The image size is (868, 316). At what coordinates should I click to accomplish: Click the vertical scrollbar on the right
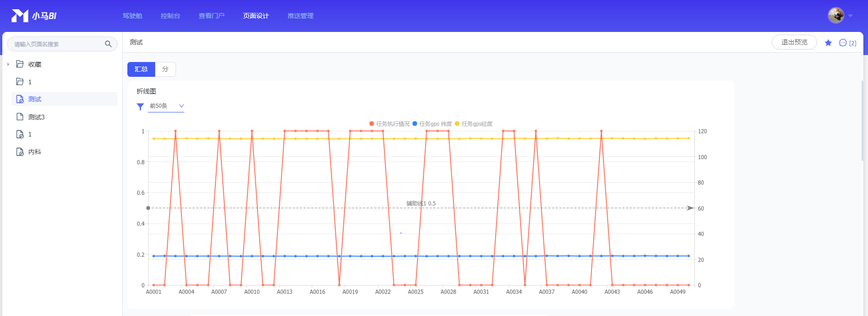click(x=862, y=120)
